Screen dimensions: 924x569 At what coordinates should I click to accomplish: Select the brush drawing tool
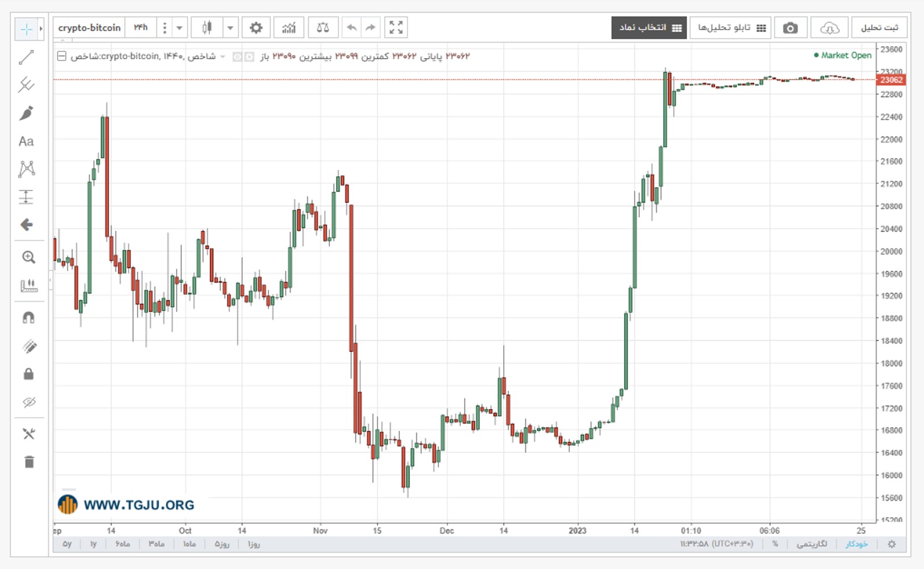coord(26,113)
